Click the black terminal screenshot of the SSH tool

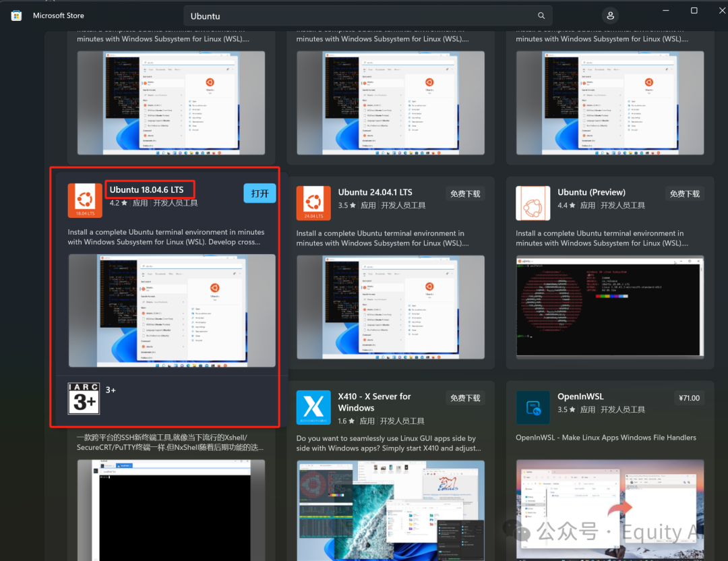171,510
